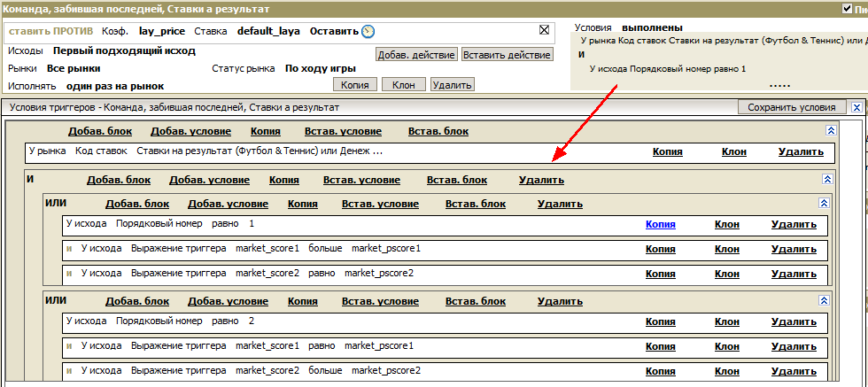Click Копия for the У рынка Код ставок condition
The image size is (868, 387).
click(x=668, y=151)
